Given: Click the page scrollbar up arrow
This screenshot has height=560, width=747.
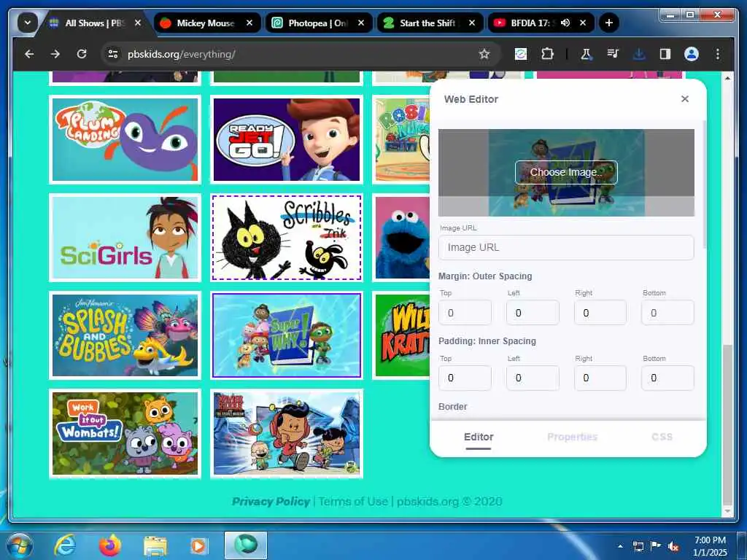Looking at the screenshot, I should coord(727,77).
